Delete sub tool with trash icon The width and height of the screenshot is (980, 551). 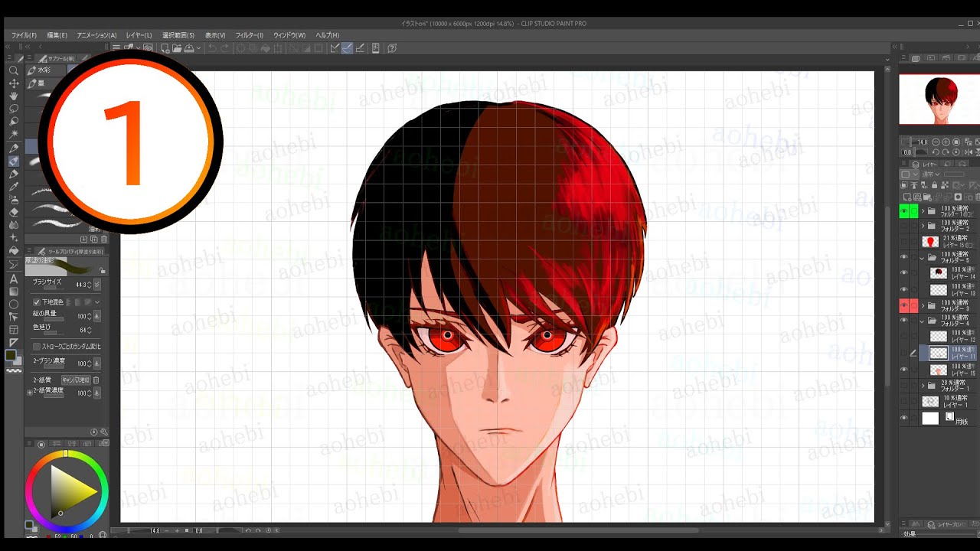coord(103,240)
